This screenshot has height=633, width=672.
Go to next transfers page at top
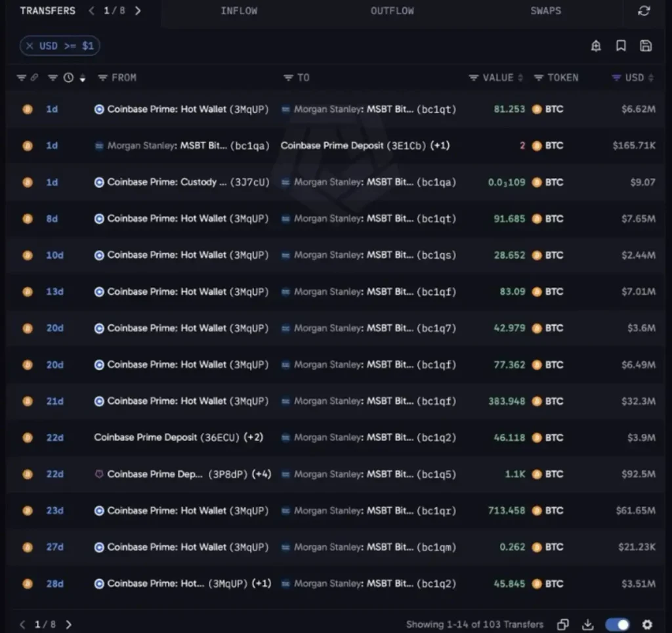pyautogui.click(x=138, y=11)
